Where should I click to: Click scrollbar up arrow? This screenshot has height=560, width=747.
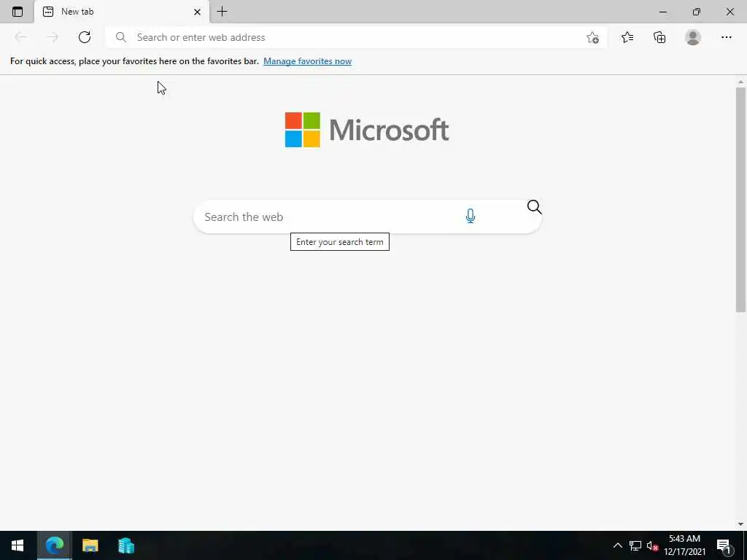coord(740,82)
